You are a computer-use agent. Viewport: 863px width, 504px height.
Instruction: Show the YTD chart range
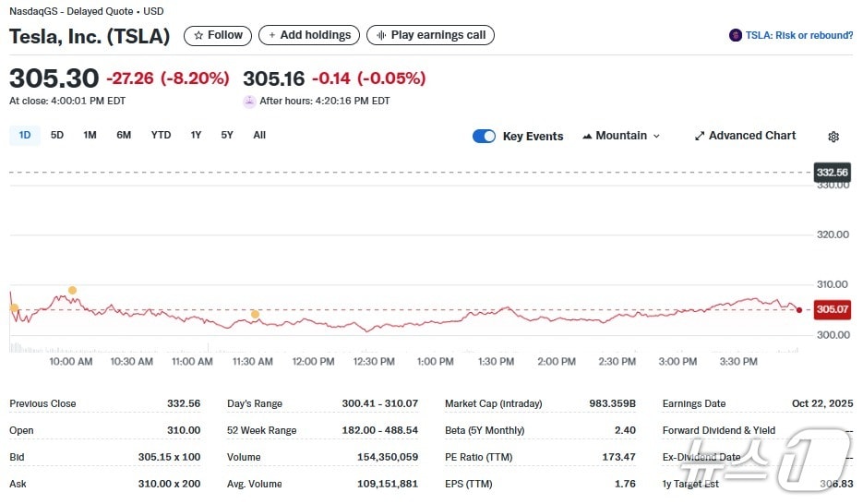coord(161,135)
